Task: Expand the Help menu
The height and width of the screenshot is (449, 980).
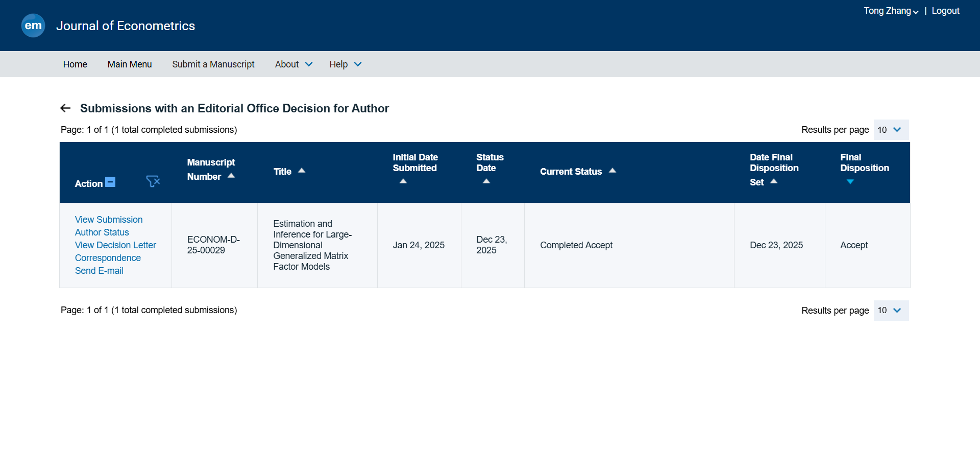Action: point(345,64)
